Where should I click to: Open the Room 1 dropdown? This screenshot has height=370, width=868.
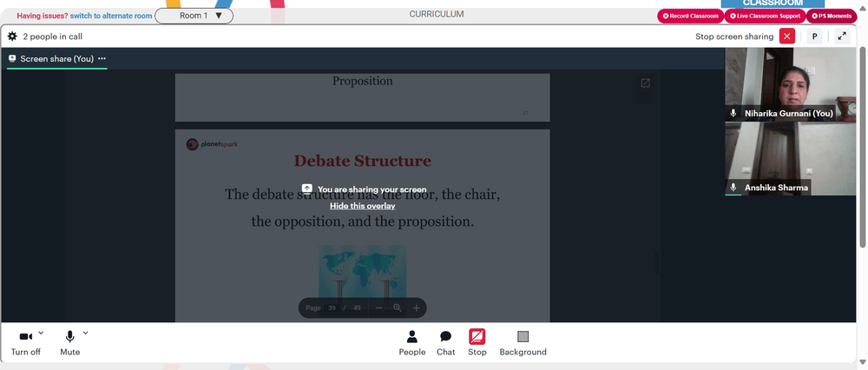tap(194, 16)
